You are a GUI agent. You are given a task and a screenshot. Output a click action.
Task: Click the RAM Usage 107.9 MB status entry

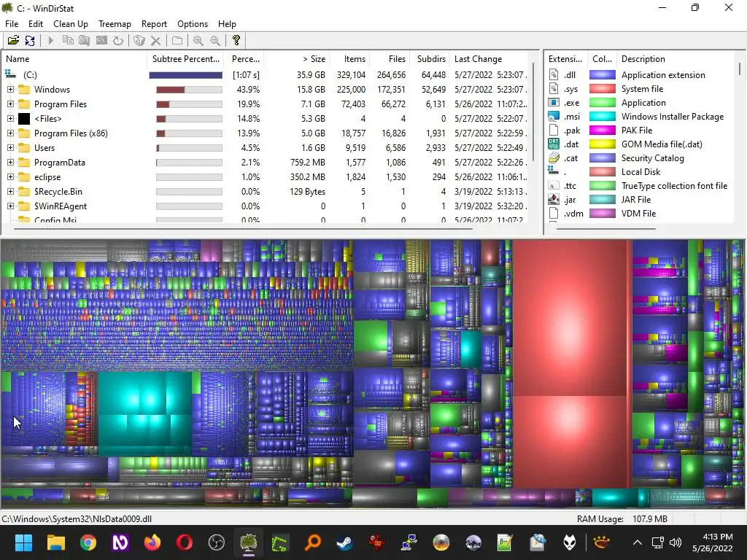[622, 519]
